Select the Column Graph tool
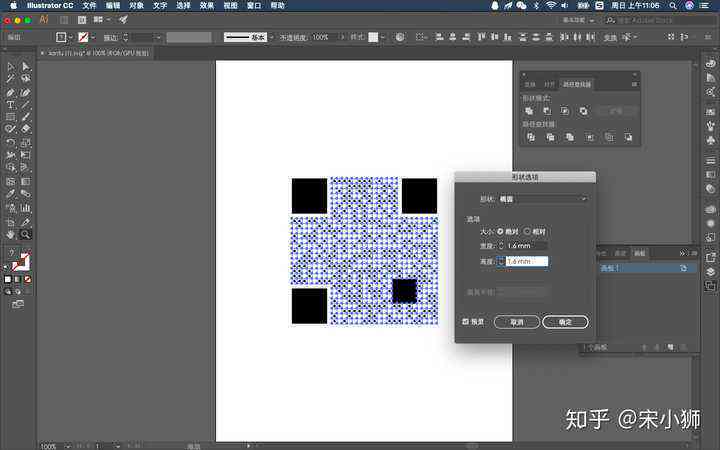Image resolution: width=720 pixels, height=450 pixels. pos(25,208)
